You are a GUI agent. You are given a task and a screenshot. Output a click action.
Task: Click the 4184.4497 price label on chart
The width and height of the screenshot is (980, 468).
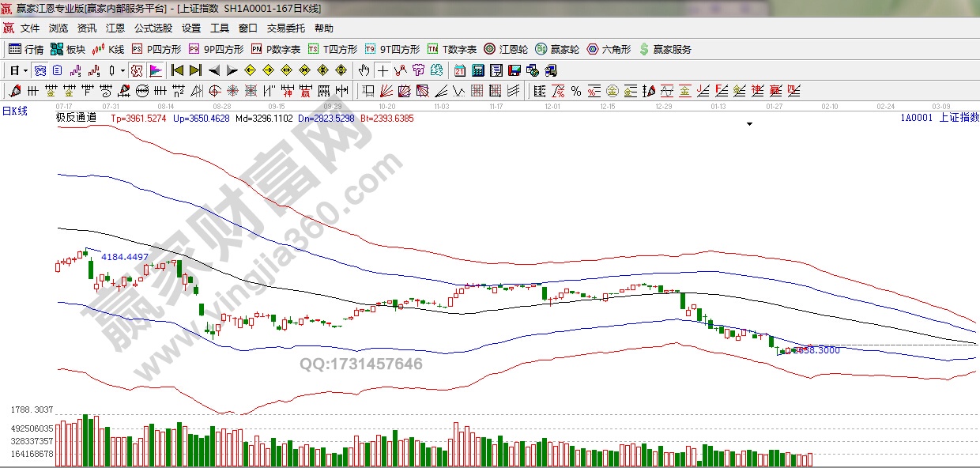125,257
